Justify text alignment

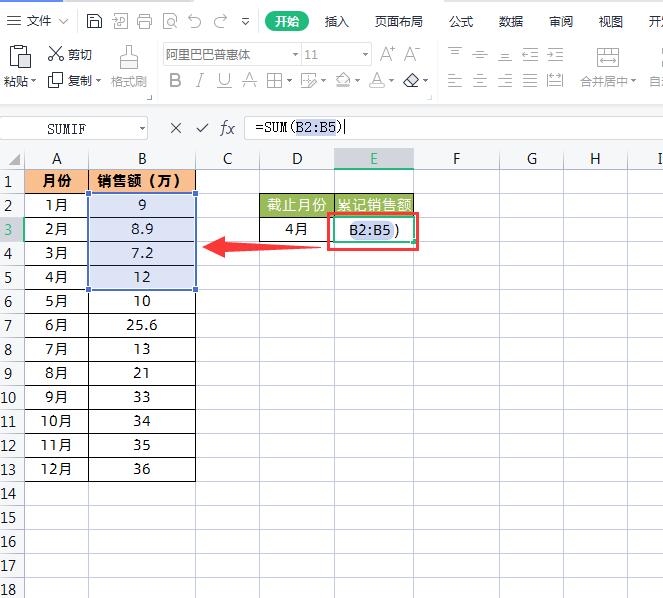(530, 80)
